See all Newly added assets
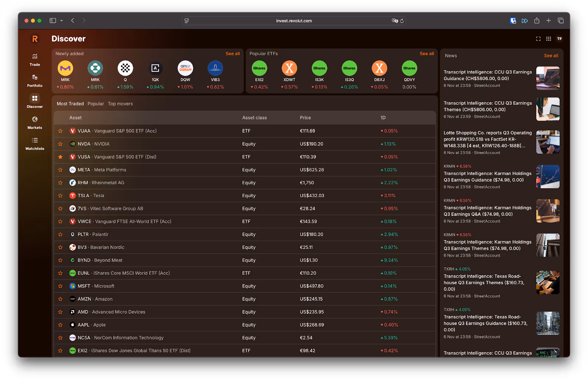588x381 pixels. [x=233, y=54]
